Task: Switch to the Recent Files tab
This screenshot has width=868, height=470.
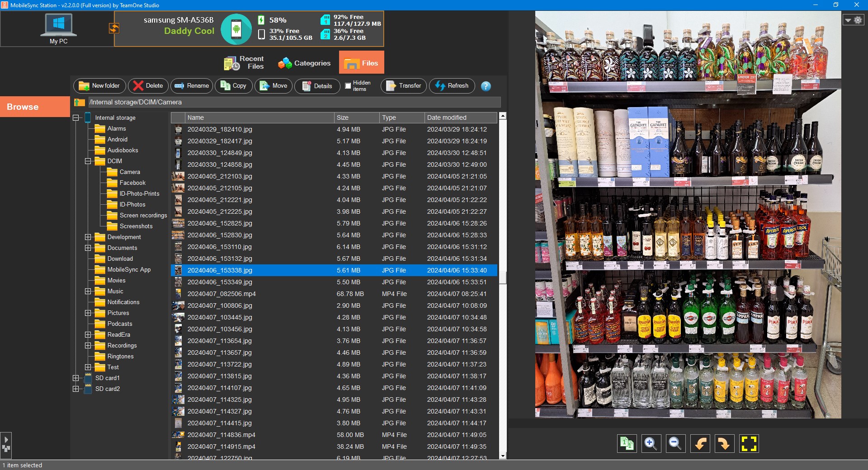Action: 244,63
